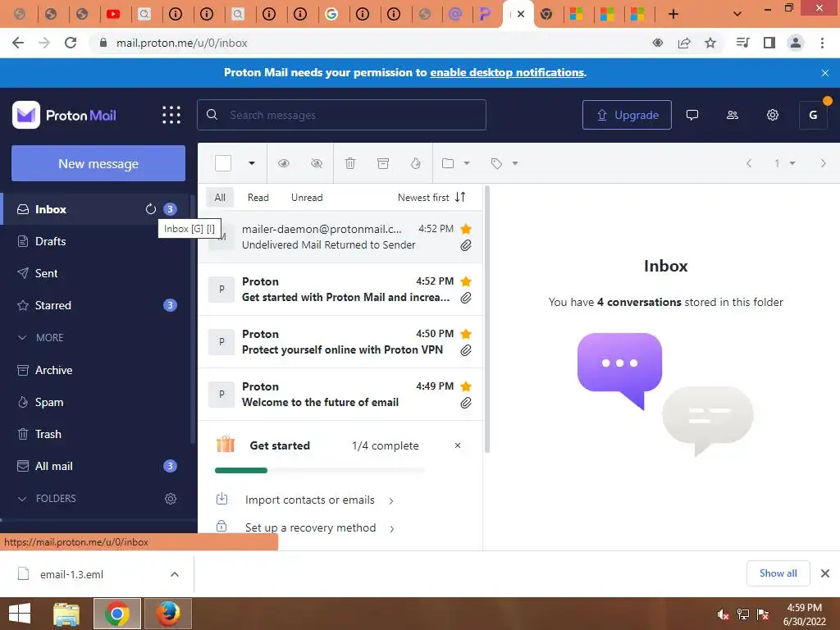
Task: Open Protect yourself online with Proton VPN
Action: point(340,342)
